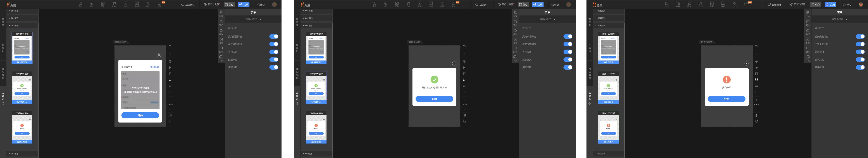The image size is (868, 158).
Task: Toggle the 再次编辑按钮 switch
Action: coord(274,44)
